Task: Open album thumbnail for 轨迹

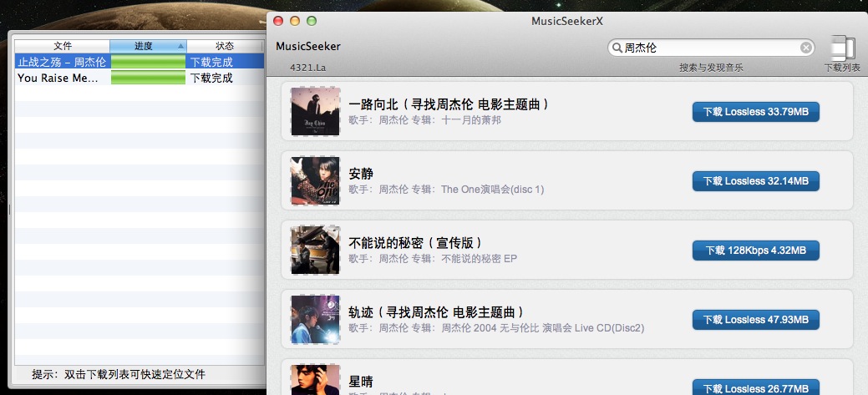Action: click(x=315, y=319)
